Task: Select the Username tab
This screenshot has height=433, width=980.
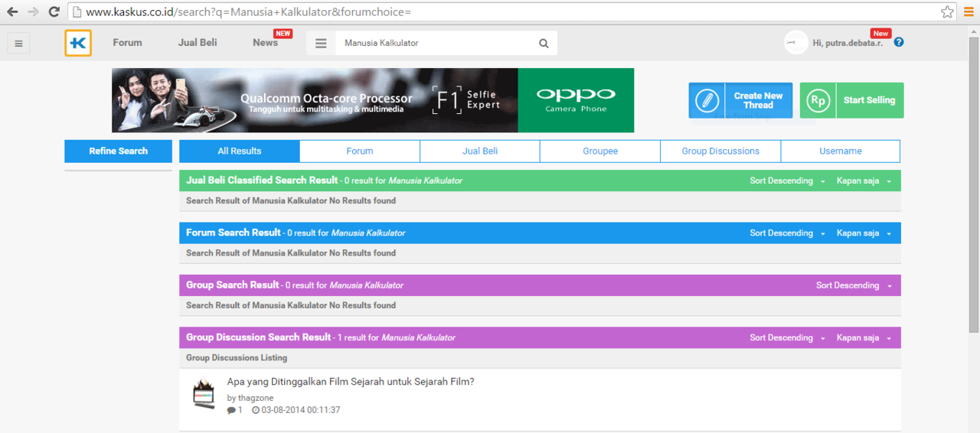Action: pos(840,151)
